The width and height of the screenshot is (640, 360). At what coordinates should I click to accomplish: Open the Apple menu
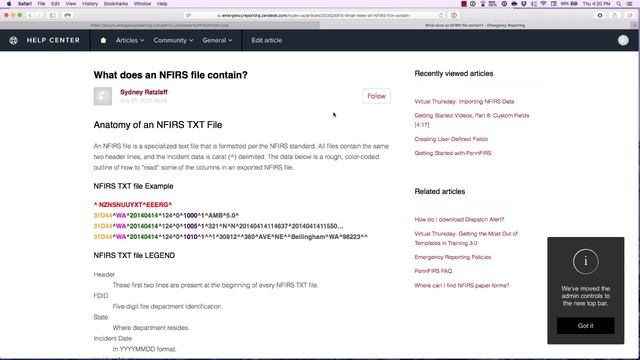[x=9, y=4]
